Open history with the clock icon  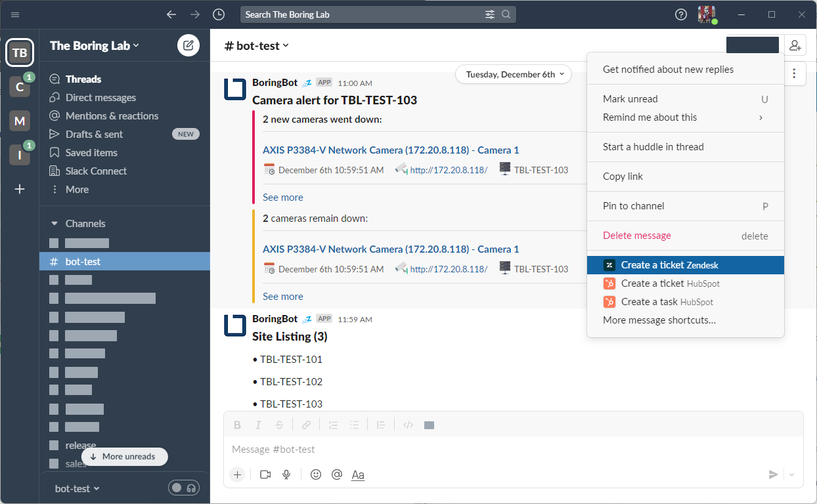click(x=219, y=14)
